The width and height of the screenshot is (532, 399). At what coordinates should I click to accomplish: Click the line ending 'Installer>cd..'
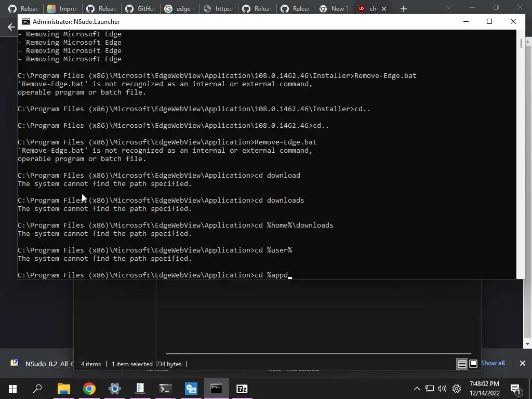194,109
